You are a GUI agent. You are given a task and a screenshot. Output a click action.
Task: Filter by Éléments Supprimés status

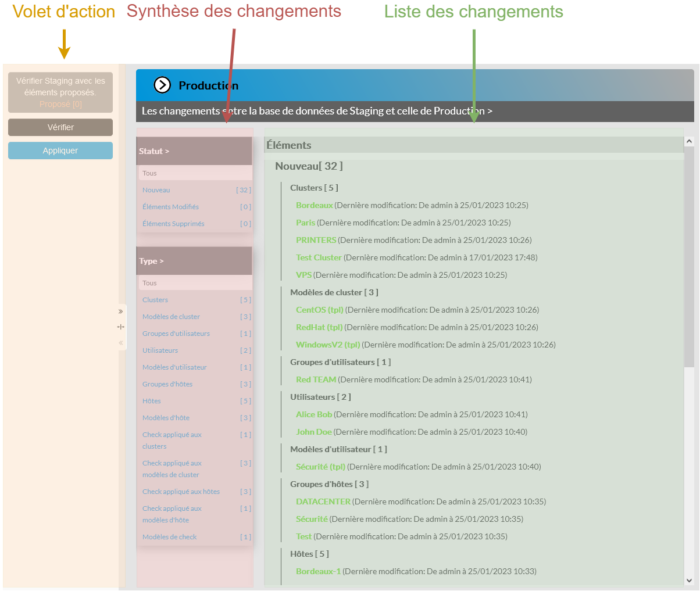click(x=173, y=224)
